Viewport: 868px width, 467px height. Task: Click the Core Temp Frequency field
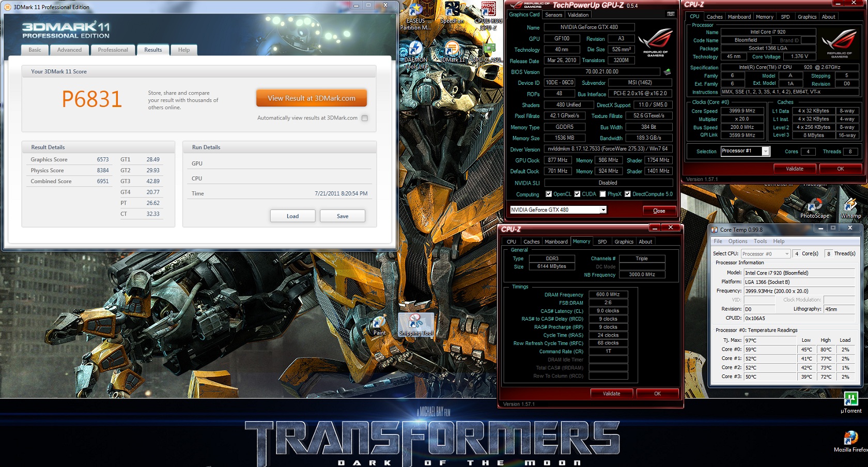click(799, 291)
